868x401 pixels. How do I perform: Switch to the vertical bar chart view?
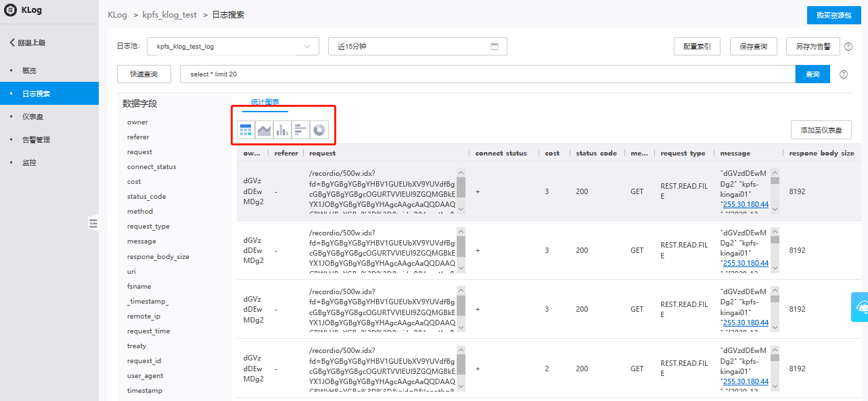point(282,130)
